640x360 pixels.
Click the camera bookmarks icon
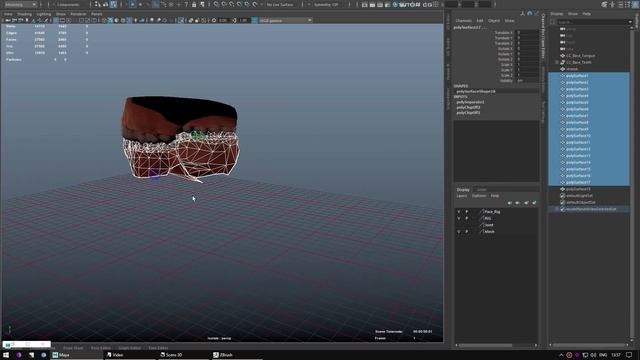tap(27, 20)
